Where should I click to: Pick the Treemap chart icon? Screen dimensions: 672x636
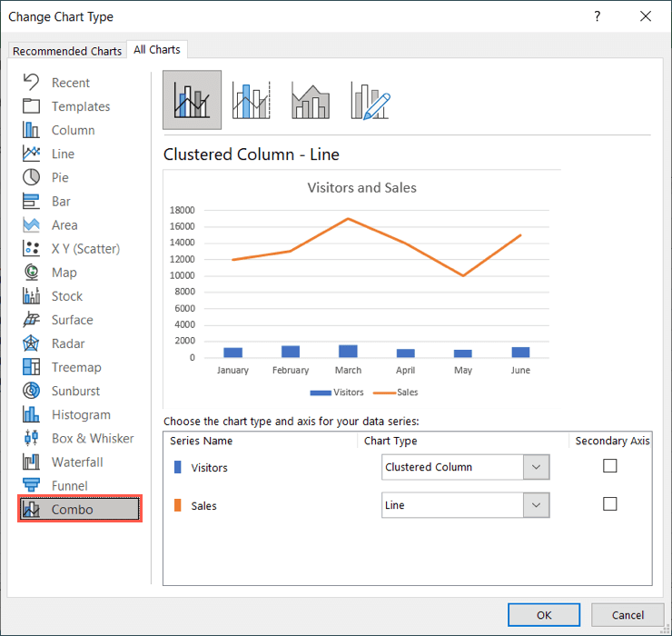pos(31,367)
